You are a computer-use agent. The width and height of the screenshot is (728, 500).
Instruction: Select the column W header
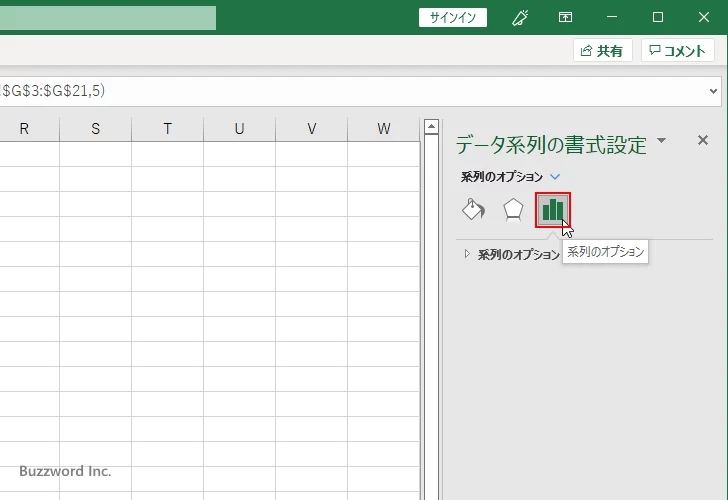coord(384,129)
